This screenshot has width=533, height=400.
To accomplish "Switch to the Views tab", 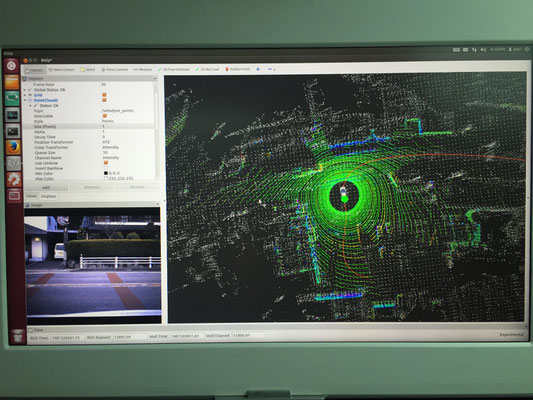I will [x=31, y=196].
